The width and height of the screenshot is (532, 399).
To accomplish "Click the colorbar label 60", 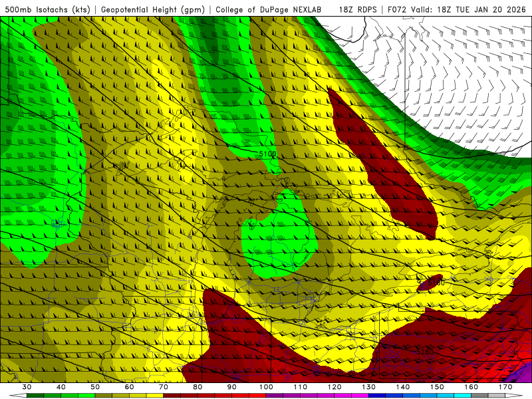I will pyautogui.click(x=129, y=387).
